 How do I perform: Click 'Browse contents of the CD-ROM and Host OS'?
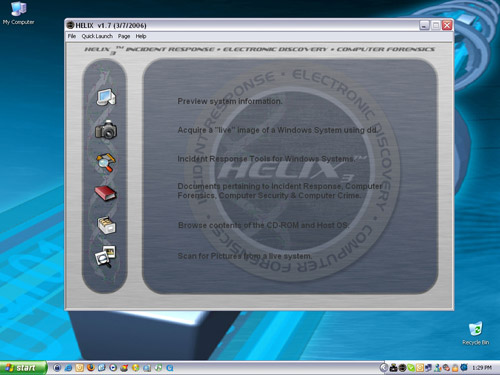pos(263,225)
